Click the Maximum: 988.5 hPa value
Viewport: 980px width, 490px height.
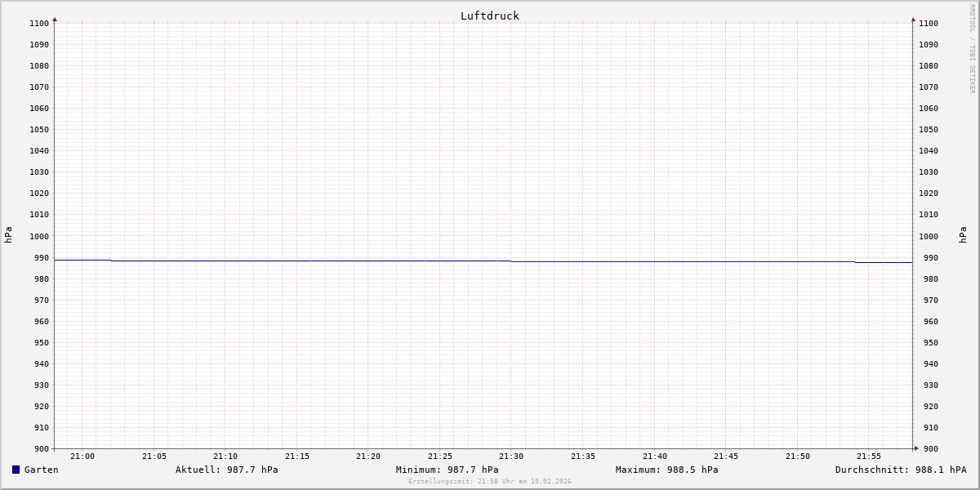[666, 470]
